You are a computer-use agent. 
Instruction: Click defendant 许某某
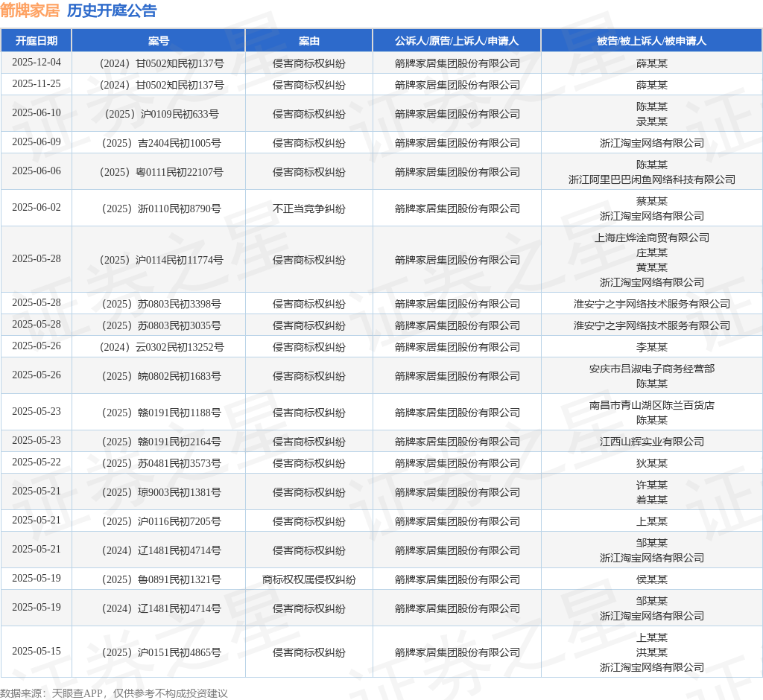pos(651,485)
